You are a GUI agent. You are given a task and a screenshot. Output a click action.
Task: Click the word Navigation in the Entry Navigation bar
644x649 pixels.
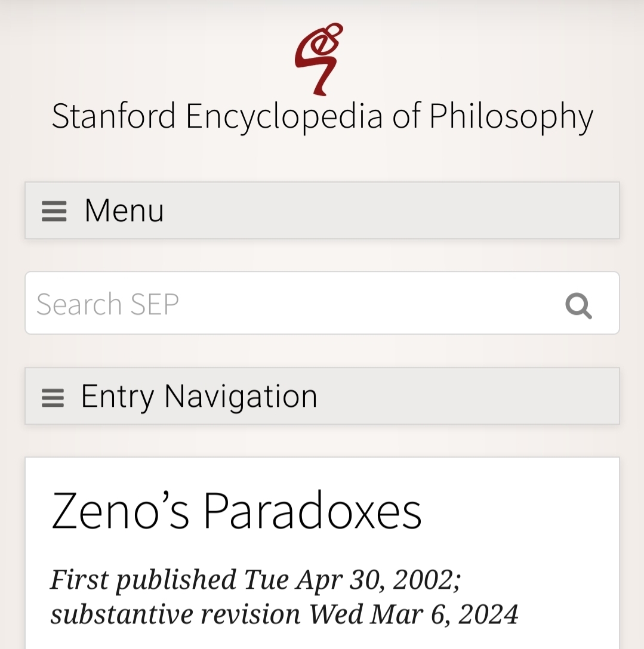(x=241, y=396)
